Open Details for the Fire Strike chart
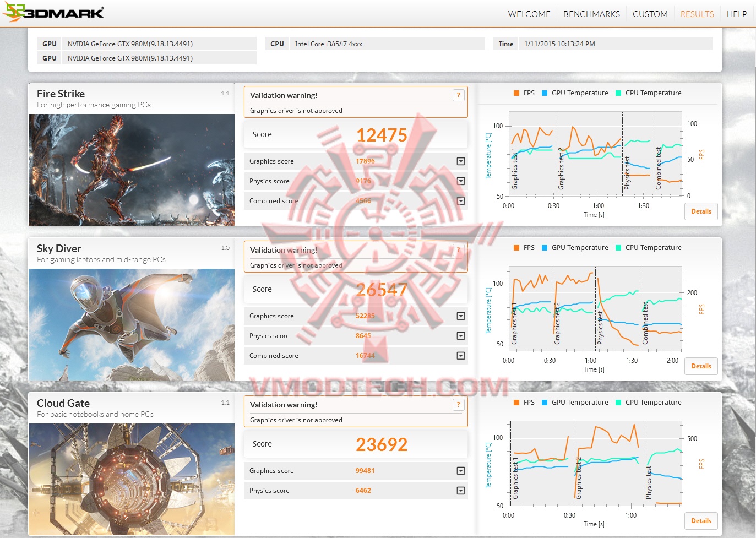The width and height of the screenshot is (756, 538). [x=701, y=211]
